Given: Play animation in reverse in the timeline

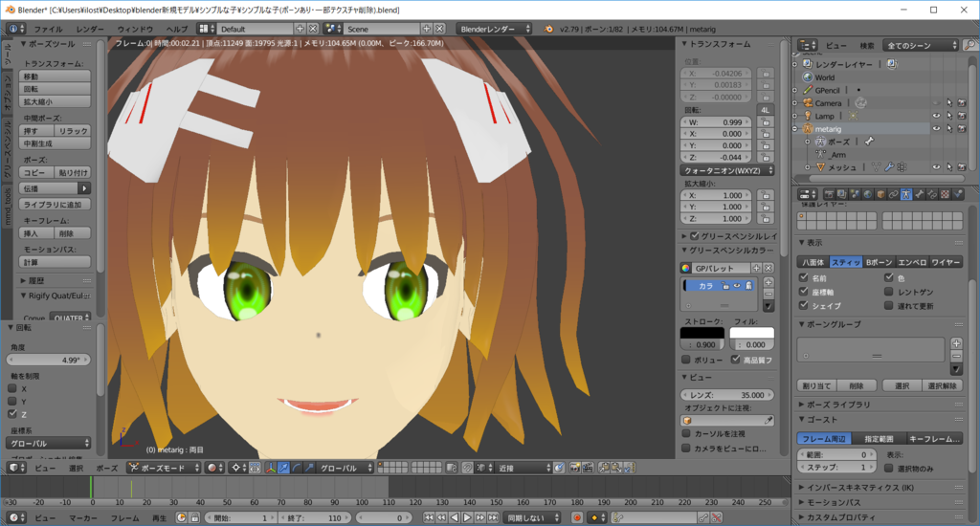Looking at the screenshot, I should pyautogui.click(x=455, y=518).
